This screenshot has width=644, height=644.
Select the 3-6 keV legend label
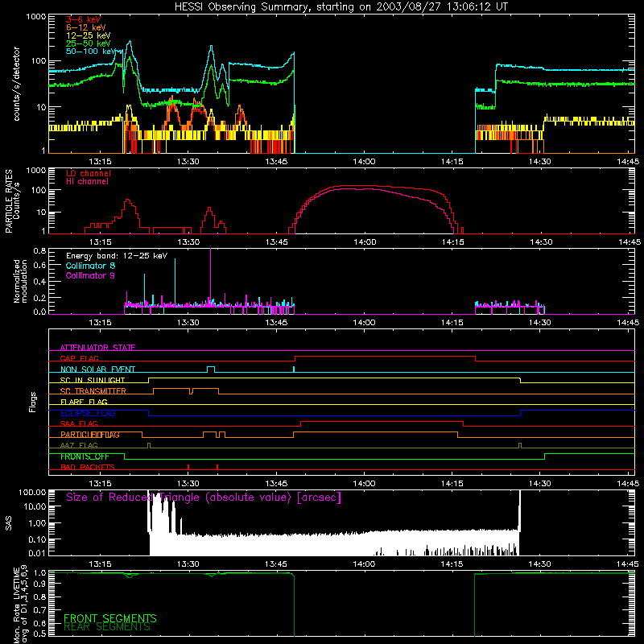[x=83, y=19]
